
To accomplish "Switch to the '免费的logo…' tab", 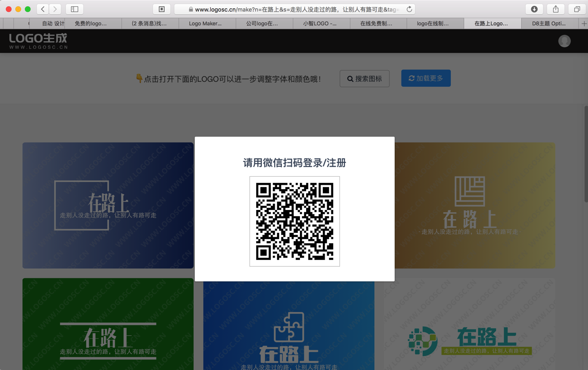I will 93,23.
